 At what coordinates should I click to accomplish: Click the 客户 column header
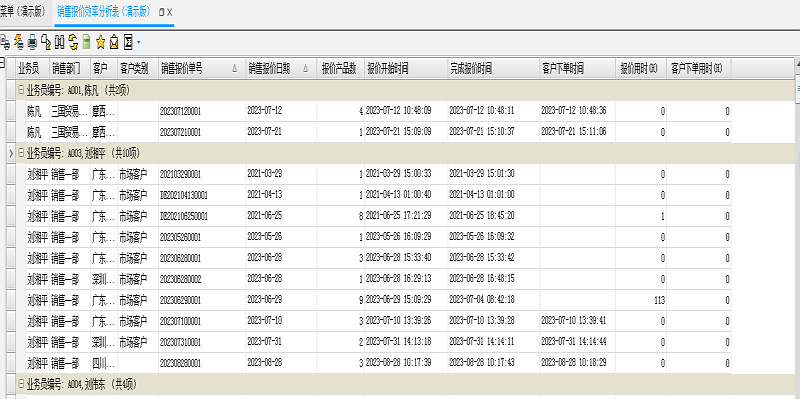104,69
